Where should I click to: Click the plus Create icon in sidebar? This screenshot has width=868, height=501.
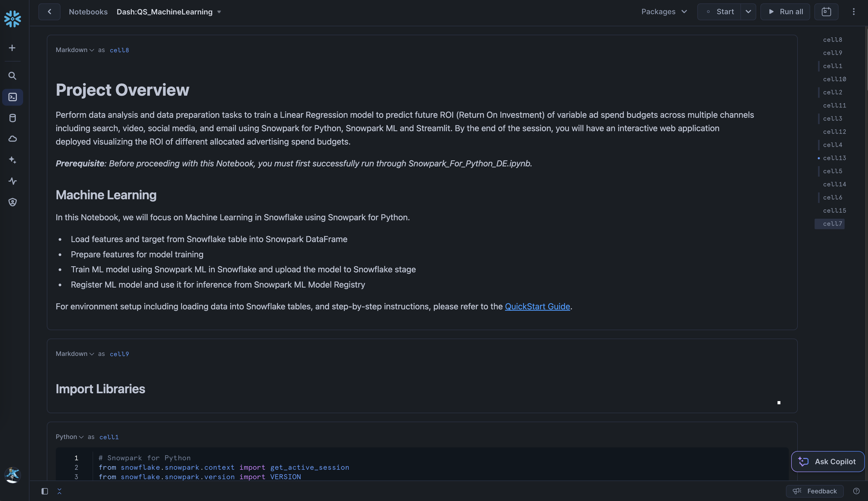pyautogui.click(x=12, y=48)
